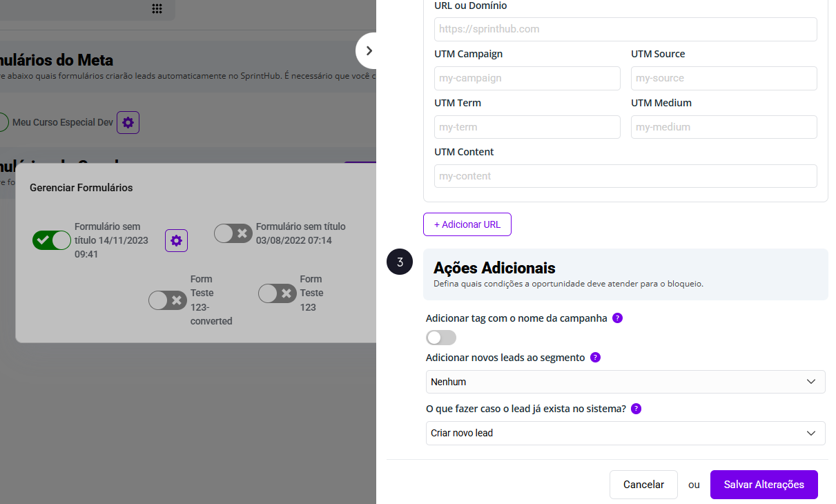Open settings gear for Formulário 14/11/2023

pyautogui.click(x=176, y=240)
